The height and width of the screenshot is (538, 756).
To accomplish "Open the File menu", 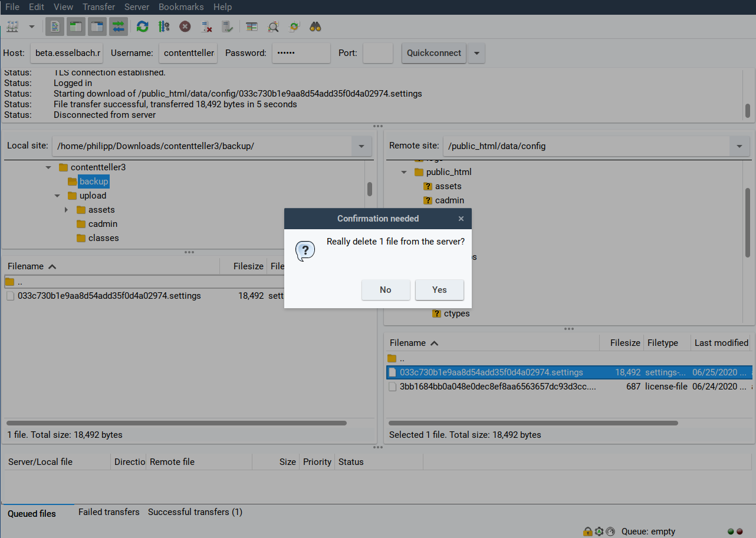I will coord(12,7).
